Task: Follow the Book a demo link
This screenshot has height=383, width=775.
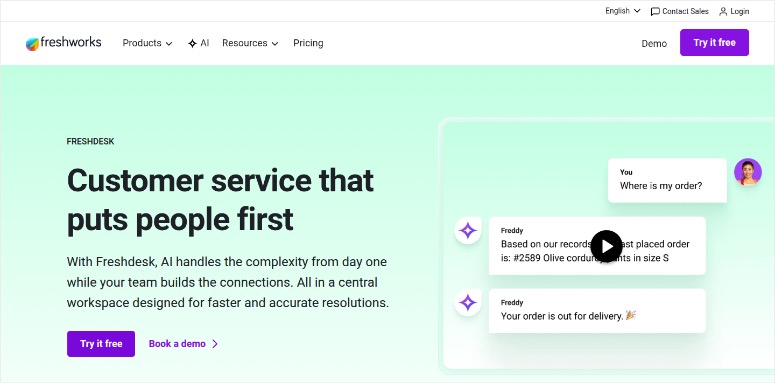Action: (x=183, y=344)
